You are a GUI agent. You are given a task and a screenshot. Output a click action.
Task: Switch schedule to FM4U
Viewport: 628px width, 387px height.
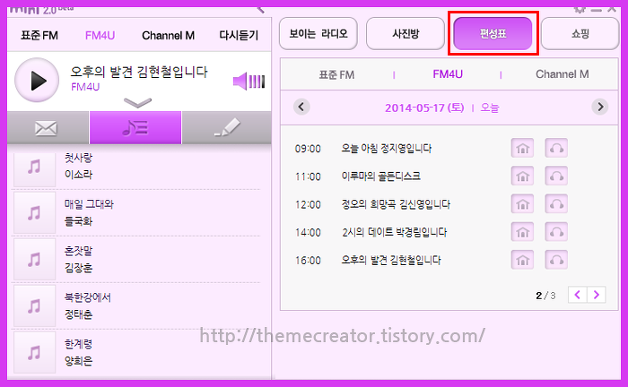pyautogui.click(x=448, y=74)
